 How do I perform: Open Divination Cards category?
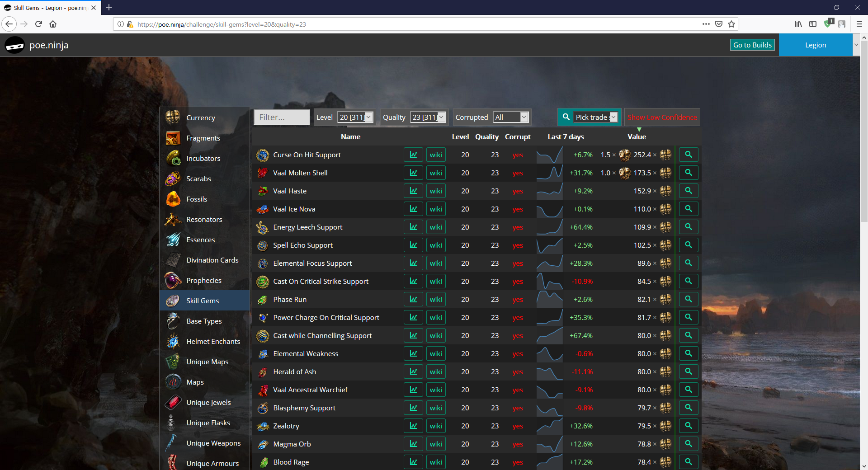click(204, 260)
